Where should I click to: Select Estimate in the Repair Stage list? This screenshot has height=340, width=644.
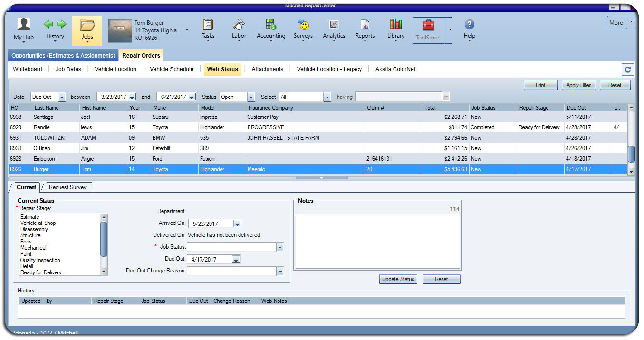(x=30, y=217)
